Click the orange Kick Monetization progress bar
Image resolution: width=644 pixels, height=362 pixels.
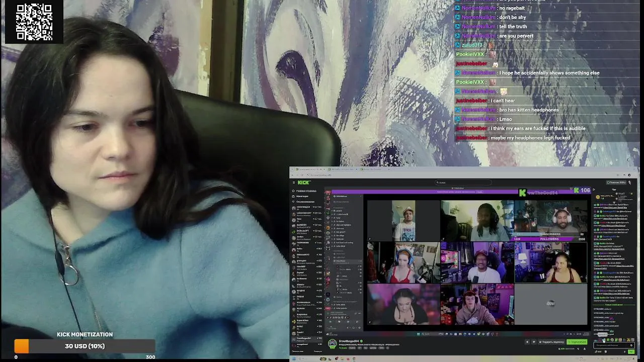22,346
